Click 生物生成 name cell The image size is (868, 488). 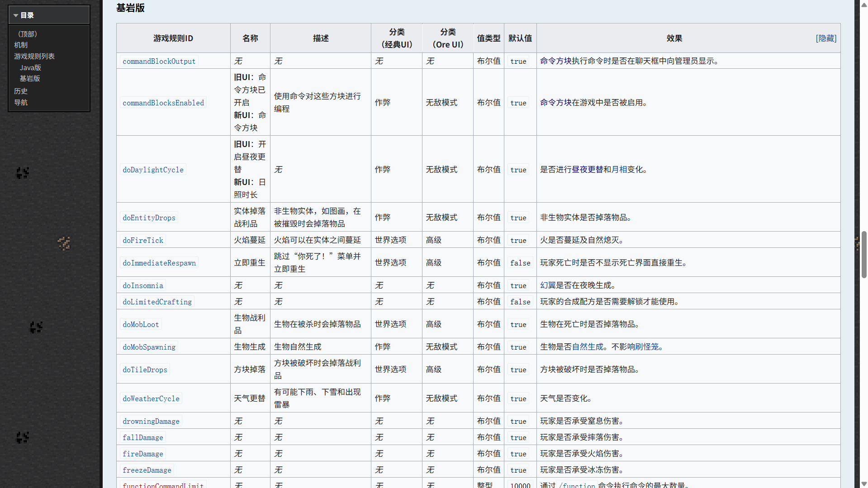[250, 347]
